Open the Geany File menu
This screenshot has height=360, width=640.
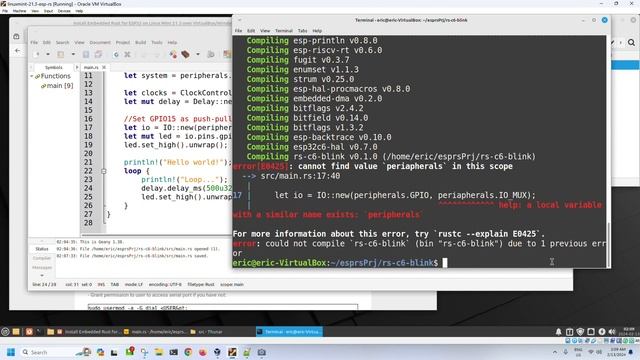point(34,42)
